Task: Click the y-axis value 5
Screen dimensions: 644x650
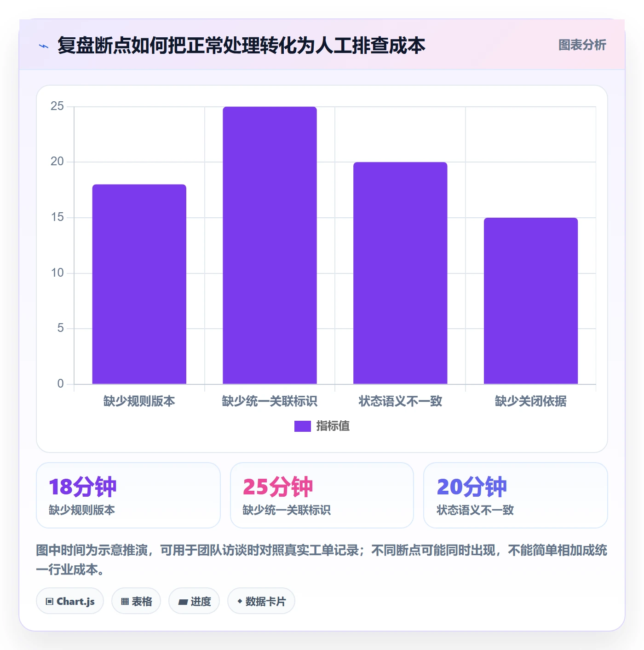Action: [x=60, y=328]
